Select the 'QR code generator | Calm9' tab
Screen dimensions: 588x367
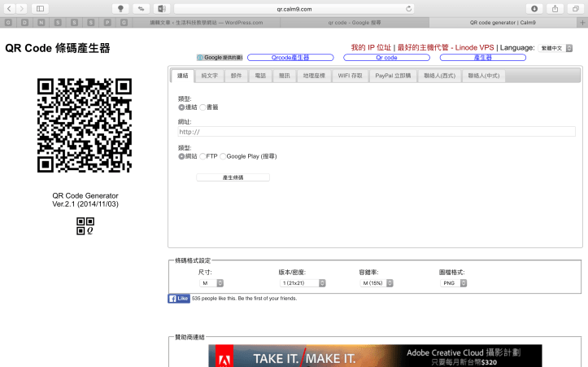503,23
